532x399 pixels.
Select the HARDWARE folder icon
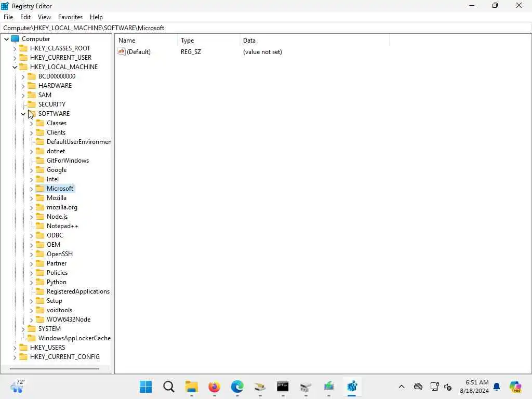tap(32, 86)
